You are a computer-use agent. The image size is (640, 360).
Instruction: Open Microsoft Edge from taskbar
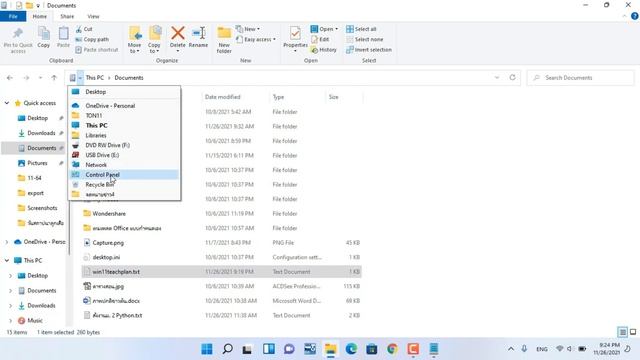click(x=351, y=349)
